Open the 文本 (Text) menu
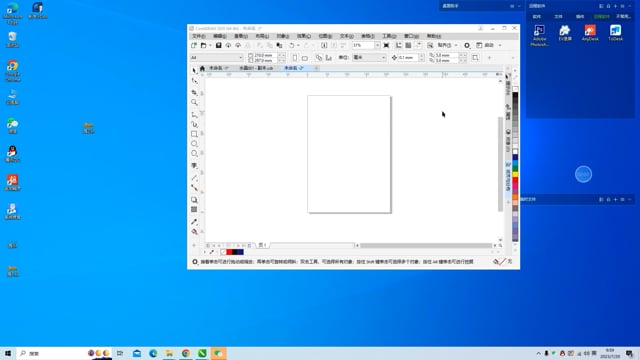Image resolution: width=640 pixels, height=360 pixels. pos(346,36)
